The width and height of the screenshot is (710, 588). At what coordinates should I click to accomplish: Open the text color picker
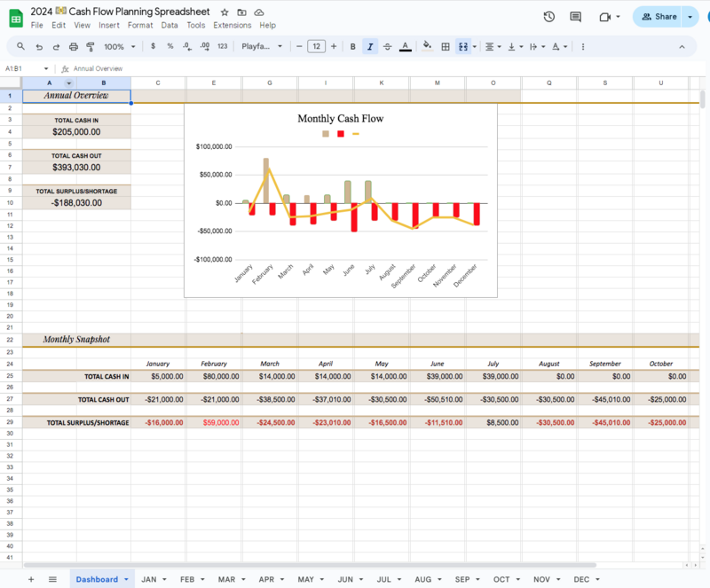pyautogui.click(x=406, y=47)
